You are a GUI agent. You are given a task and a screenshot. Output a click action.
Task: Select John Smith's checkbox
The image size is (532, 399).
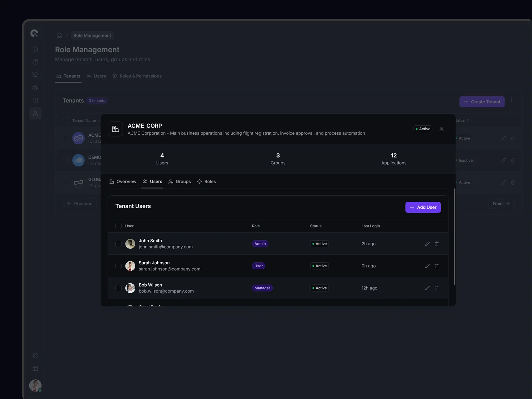(x=118, y=244)
